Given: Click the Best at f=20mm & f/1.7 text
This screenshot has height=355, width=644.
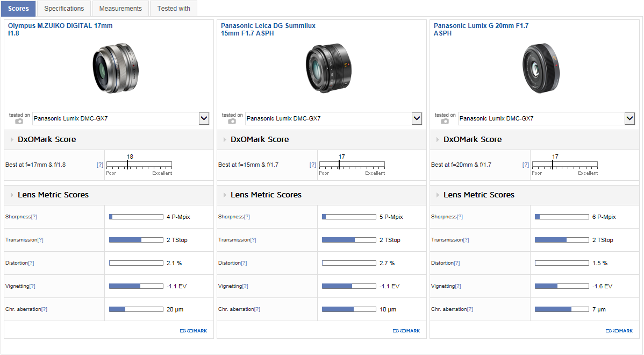Looking at the screenshot, I should pyautogui.click(x=461, y=165).
